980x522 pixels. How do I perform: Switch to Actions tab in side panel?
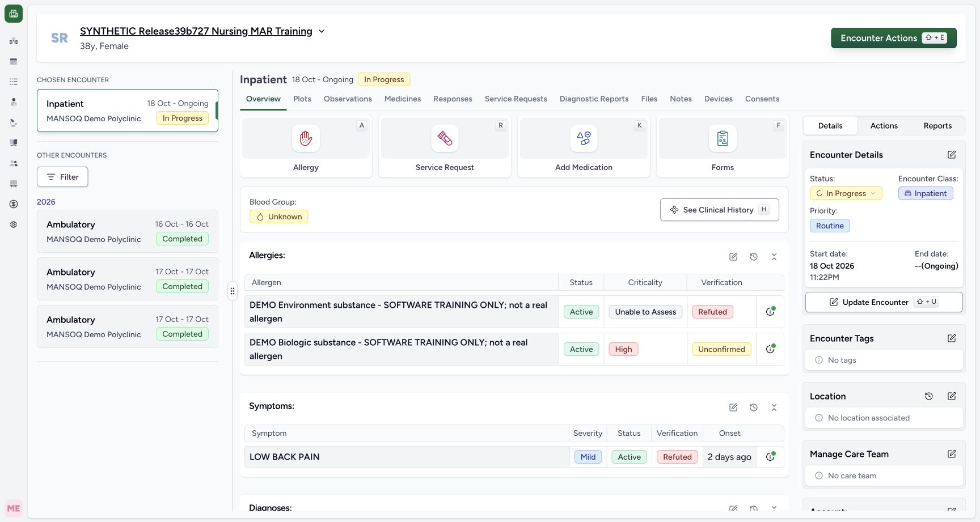click(x=884, y=126)
